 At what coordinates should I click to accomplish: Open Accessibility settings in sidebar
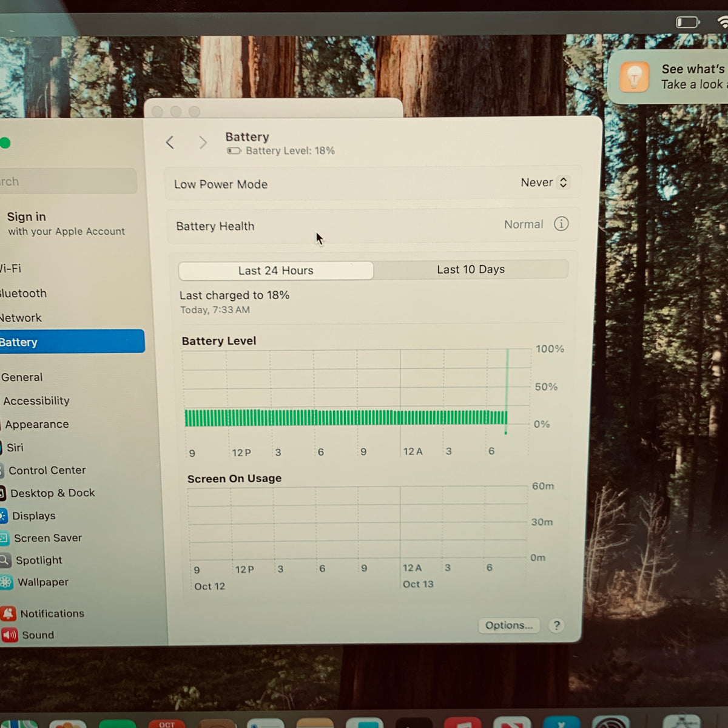click(36, 401)
